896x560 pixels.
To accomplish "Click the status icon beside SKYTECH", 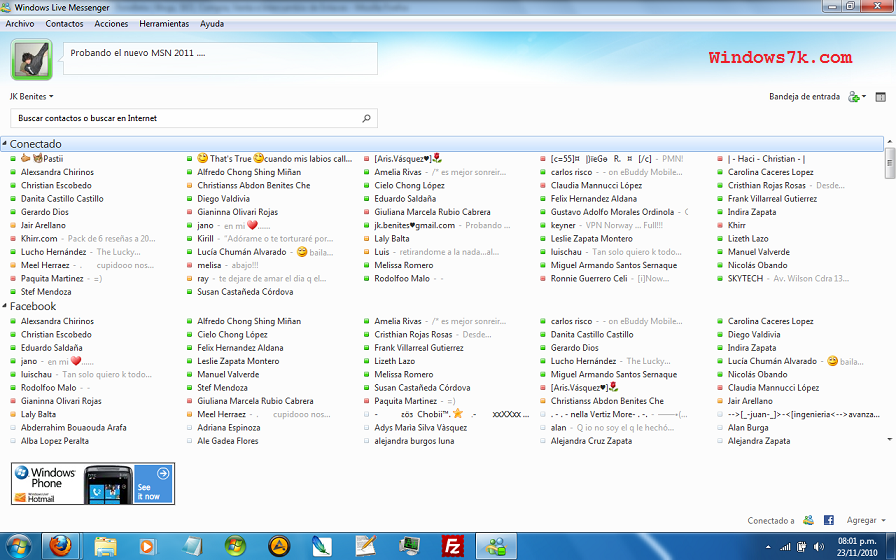I will (721, 278).
